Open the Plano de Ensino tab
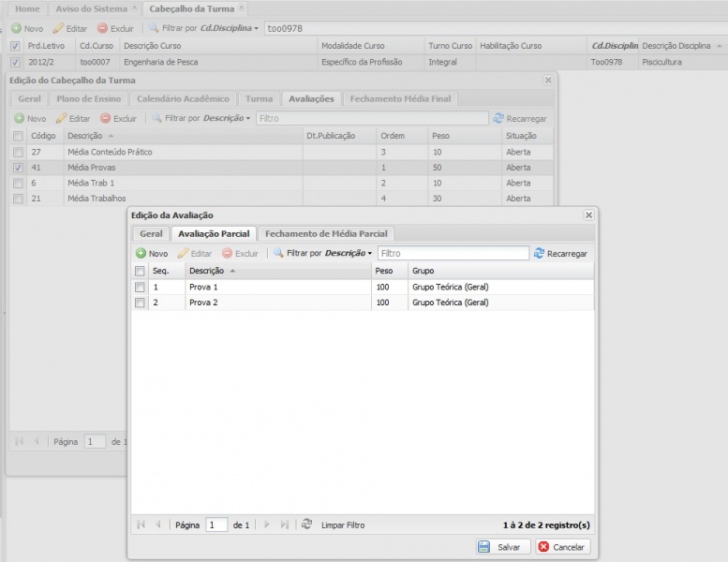This screenshot has height=562, width=728. pos(88,98)
